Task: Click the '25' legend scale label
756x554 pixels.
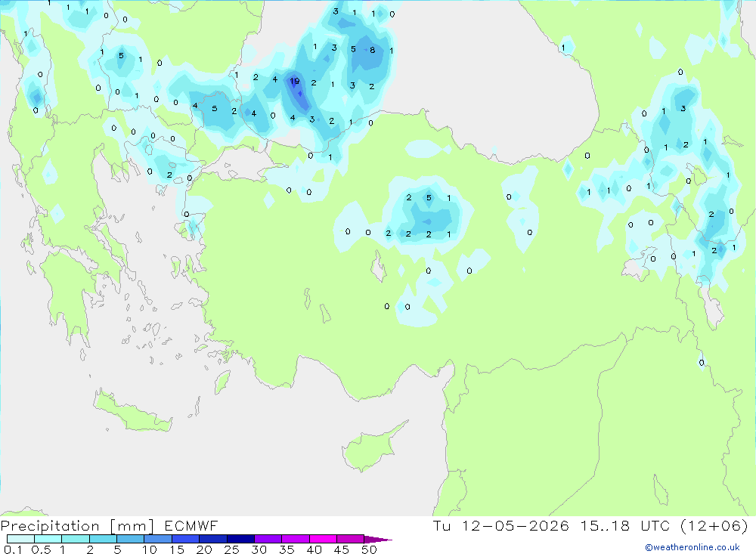Action: [231, 549]
